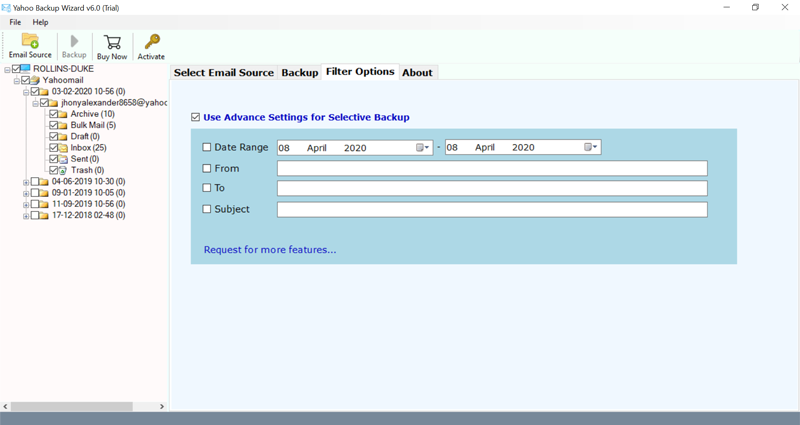Select the Trash (0) tree item
The height and width of the screenshot is (425, 800).
click(x=87, y=170)
